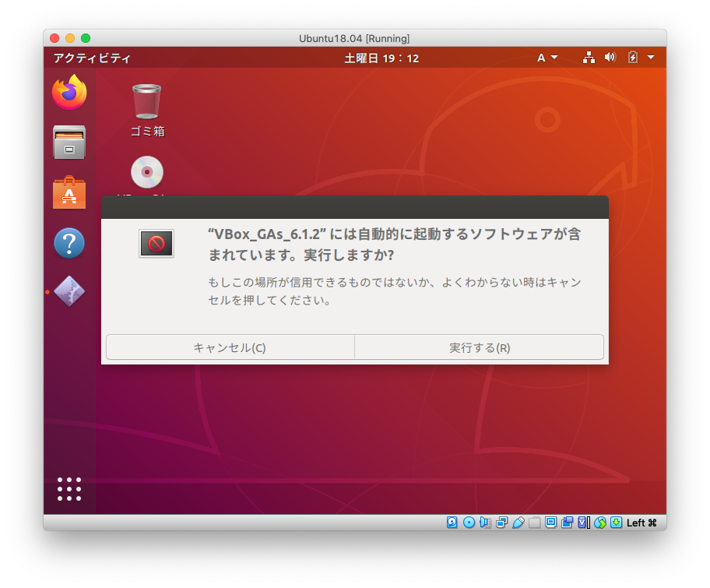Click キャンセル(C) to dismiss the dialog

[x=230, y=347]
